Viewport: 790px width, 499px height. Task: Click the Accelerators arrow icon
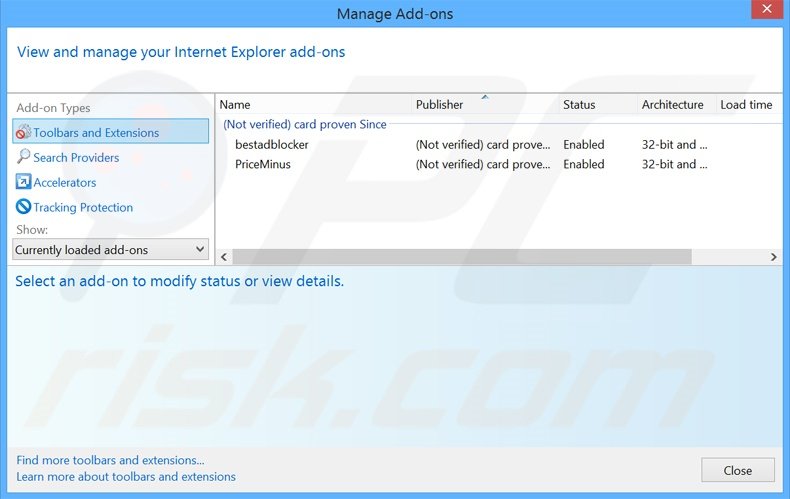coord(23,181)
